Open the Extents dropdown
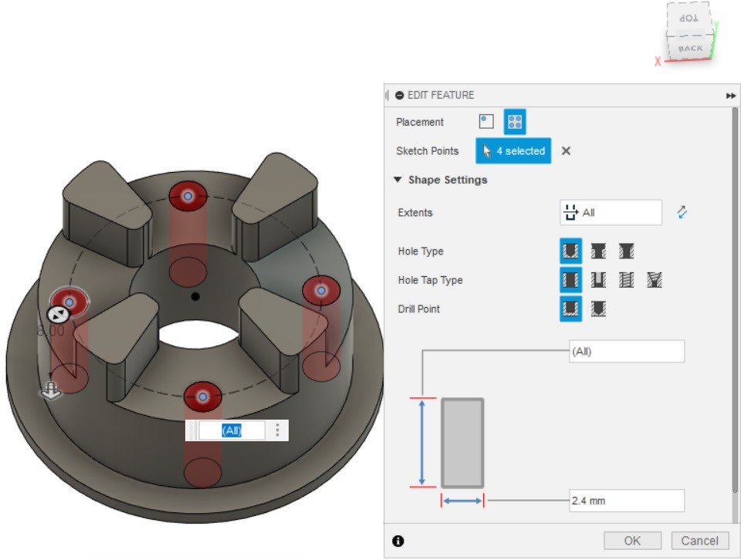The height and width of the screenshot is (560, 741). pos(611,212)
